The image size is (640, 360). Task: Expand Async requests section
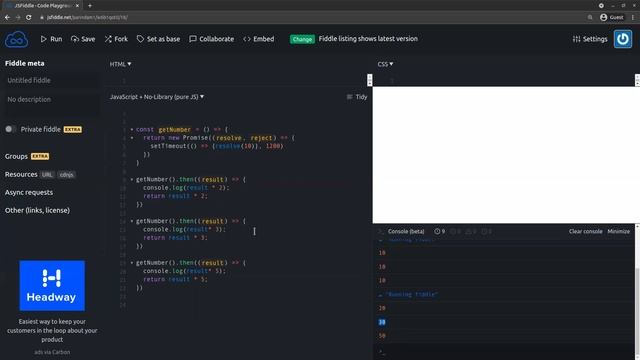tap(29, 192)
